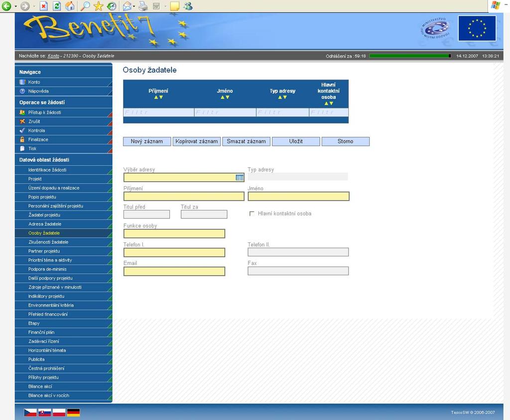Sort Příjmení column descending with down arrow
Viewport: 510px width, 420px height.
161,97
